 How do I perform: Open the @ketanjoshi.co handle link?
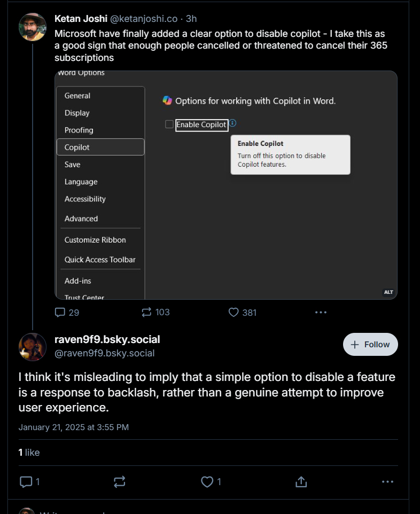tap(144, 19)
